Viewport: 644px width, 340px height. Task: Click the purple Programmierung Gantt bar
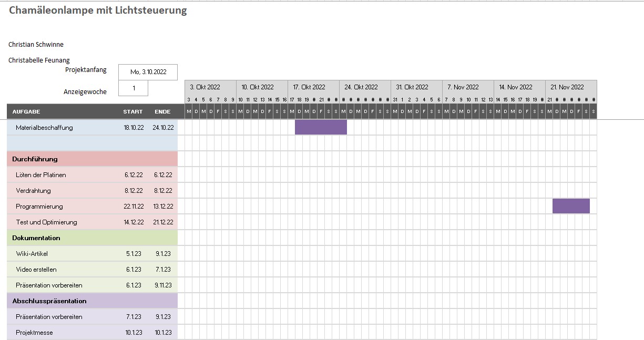(x=570, y=206)
